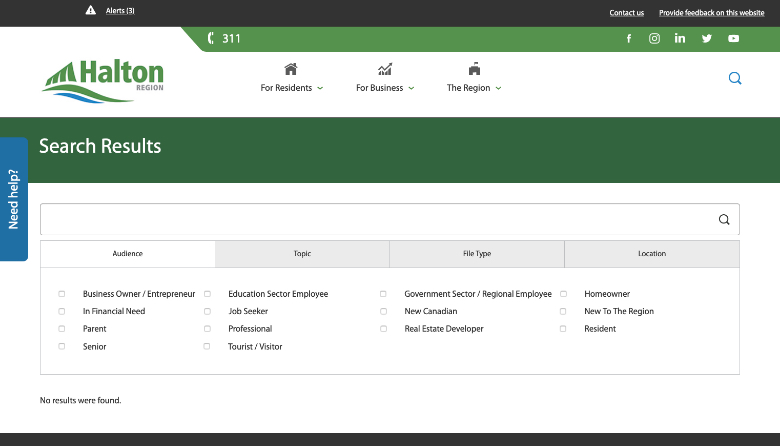Open the Instagram social icon
The width and height of the screenshot is (780, 446).
(x=655, y=39)
